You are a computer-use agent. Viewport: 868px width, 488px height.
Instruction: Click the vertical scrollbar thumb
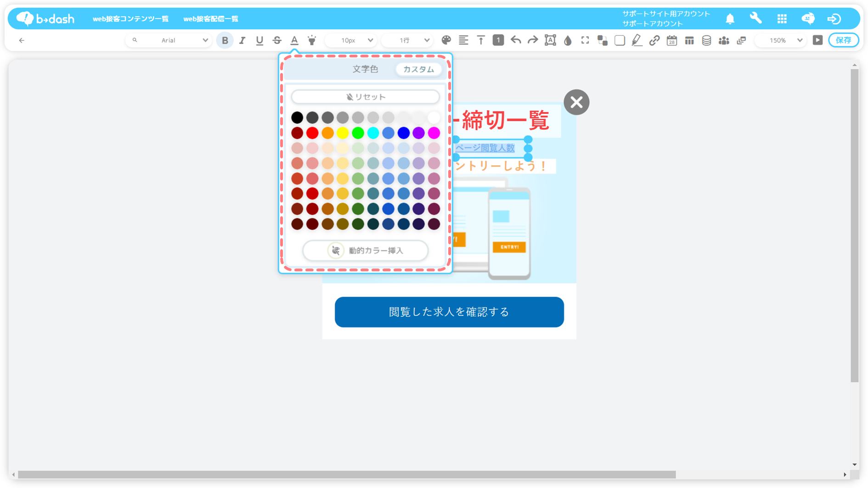(854, 225)
